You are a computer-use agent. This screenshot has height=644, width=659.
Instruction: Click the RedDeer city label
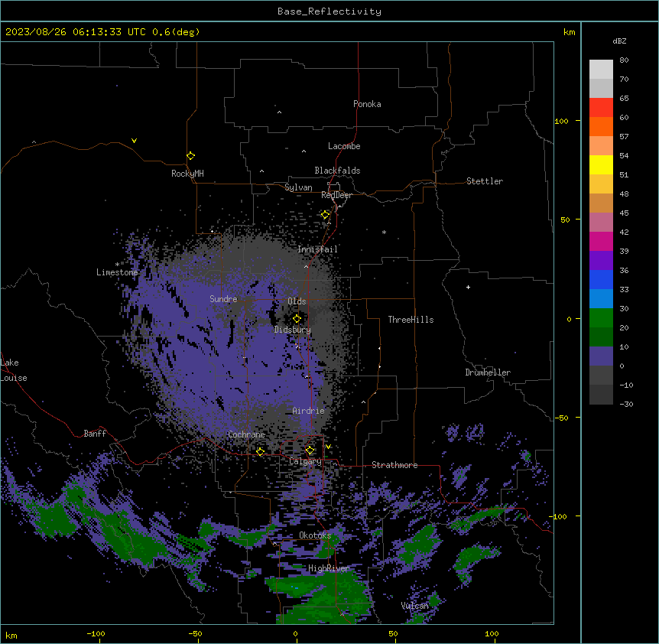(336, 195)
